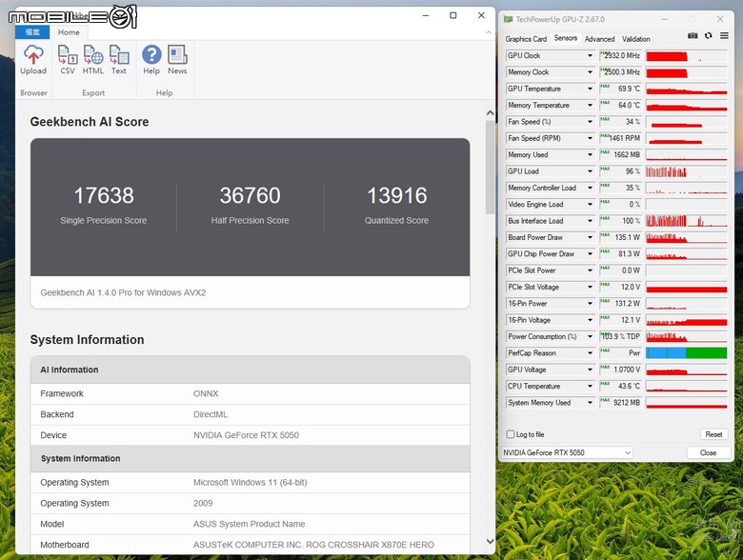Open Bus Interface Load sensor dropdown
The image size is (743, 560).
(590, 221)
